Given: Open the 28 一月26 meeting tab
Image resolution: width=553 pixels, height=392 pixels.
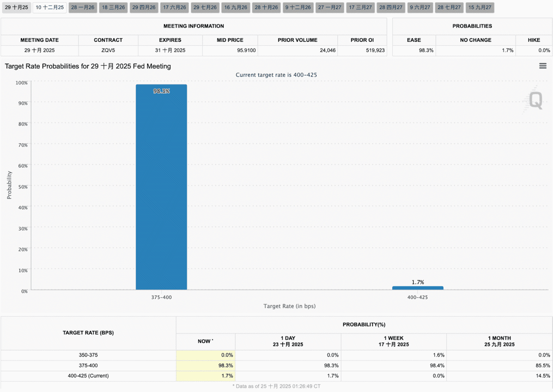Looking at the screenshot, I should tap(83, 8).
